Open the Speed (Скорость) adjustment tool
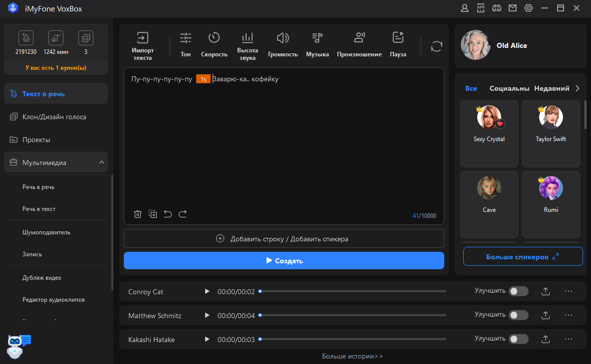Image resolution: width=591 pixels, height=364 pixels. [214, 45]
